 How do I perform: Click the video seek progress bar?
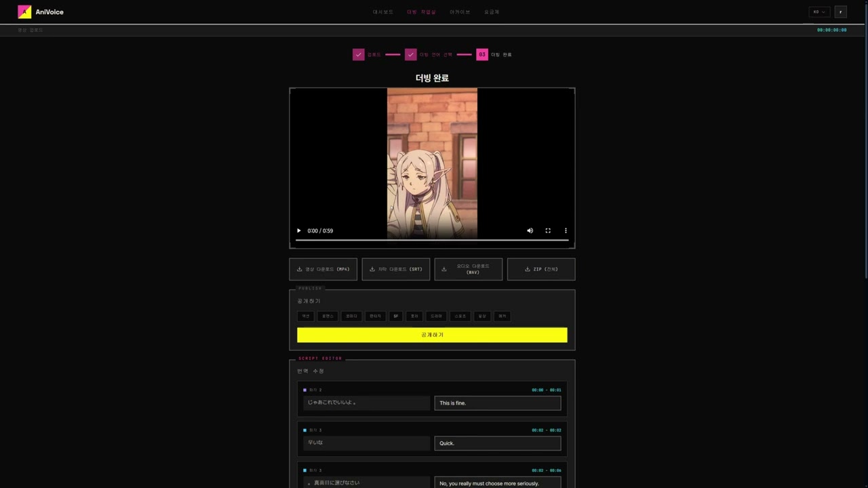(432, 240)
